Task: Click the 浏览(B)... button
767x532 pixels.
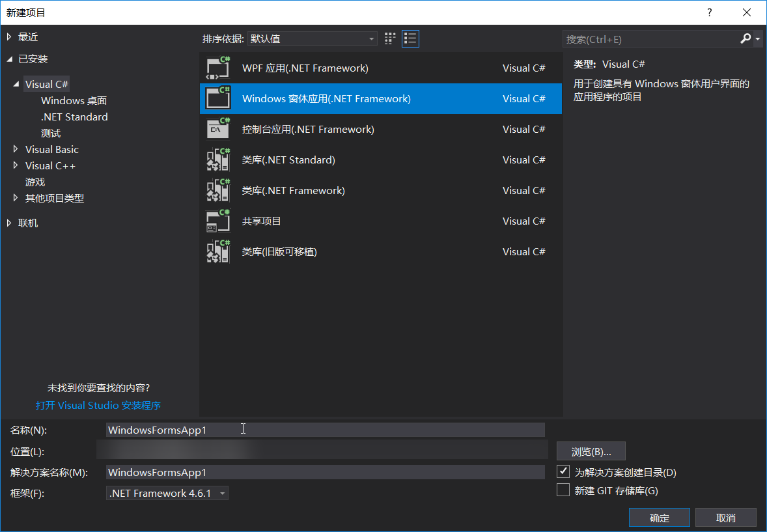Action: 591,451
